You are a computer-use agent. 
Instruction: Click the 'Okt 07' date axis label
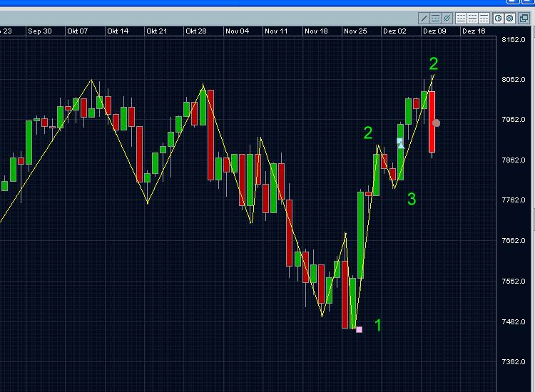(78, 31)
